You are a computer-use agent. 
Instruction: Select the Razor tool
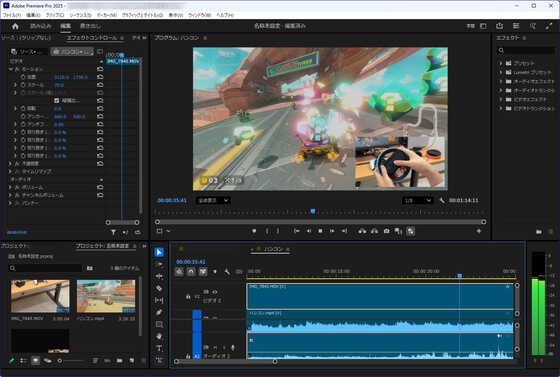click(159, 288)
